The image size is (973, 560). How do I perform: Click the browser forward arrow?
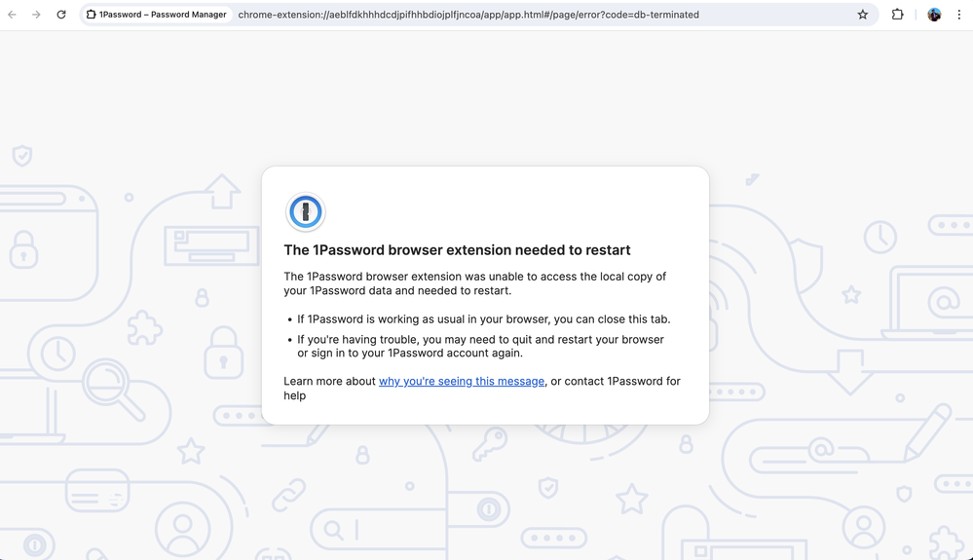(36, 15)
